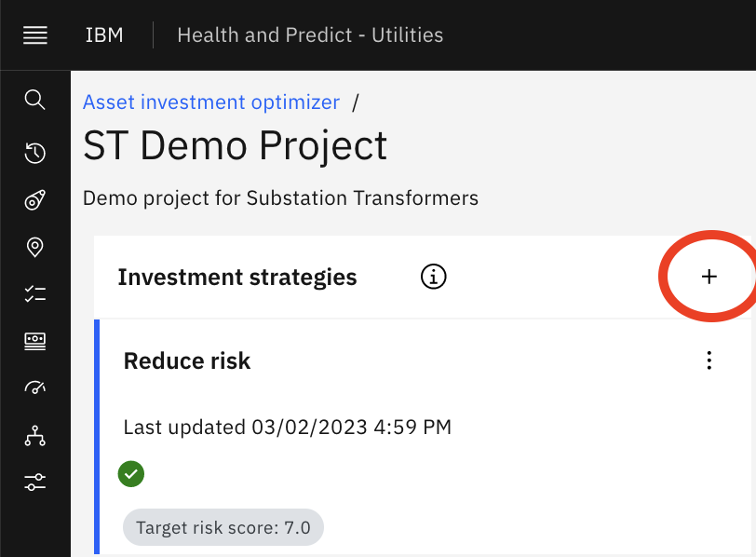Click the Target risk score tag

tap(223, 527)
